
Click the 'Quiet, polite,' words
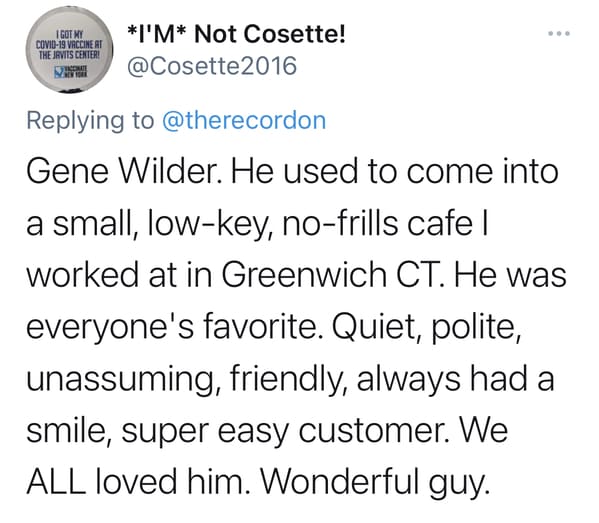click(426, 327)
